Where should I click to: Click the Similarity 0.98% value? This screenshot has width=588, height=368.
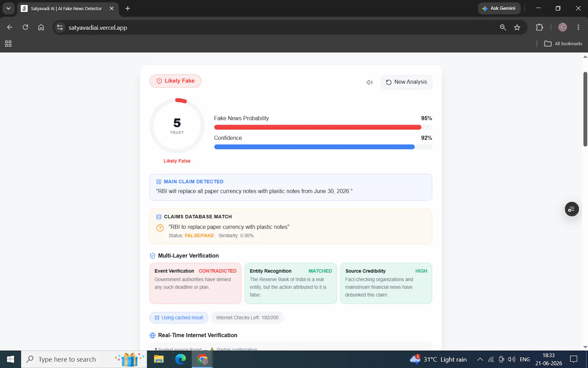(236, 236)
